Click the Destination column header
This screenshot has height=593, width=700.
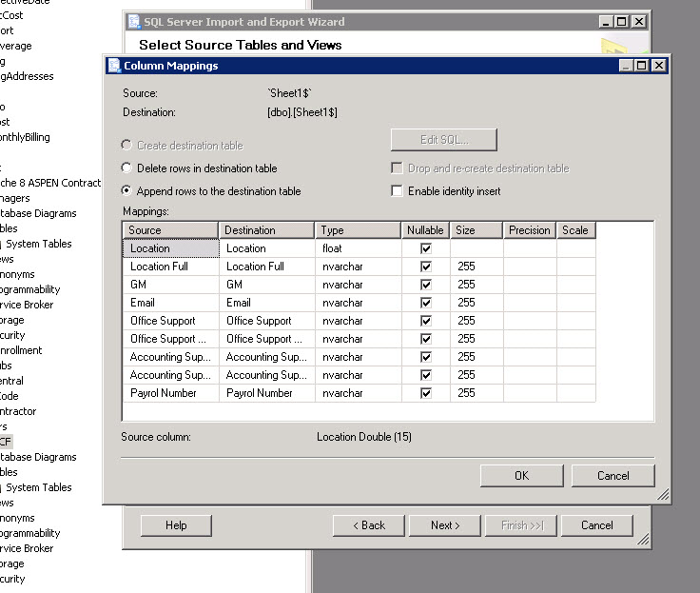266,230
